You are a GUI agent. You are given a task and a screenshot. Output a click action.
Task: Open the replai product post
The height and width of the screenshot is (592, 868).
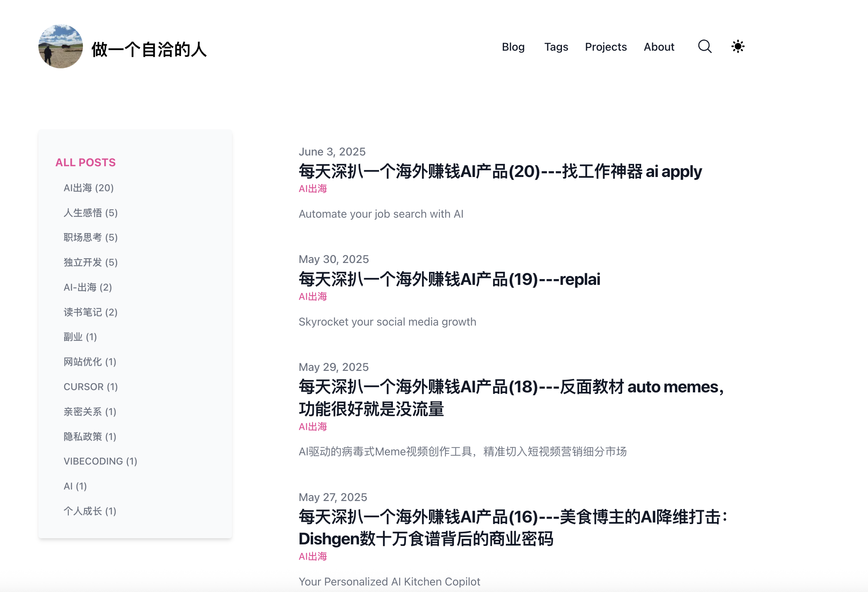point(449,279)
